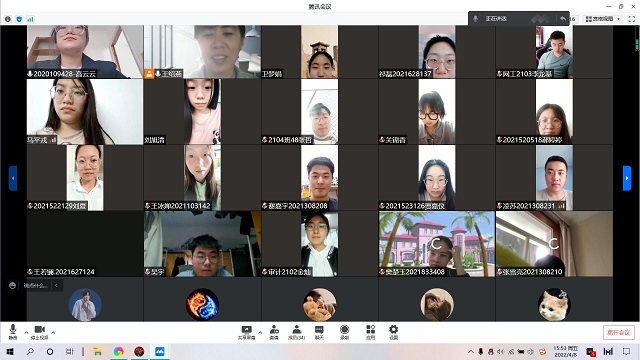Open the chat panel icon
The height and width of the screenshot is (360, 640).
[319, 332]
